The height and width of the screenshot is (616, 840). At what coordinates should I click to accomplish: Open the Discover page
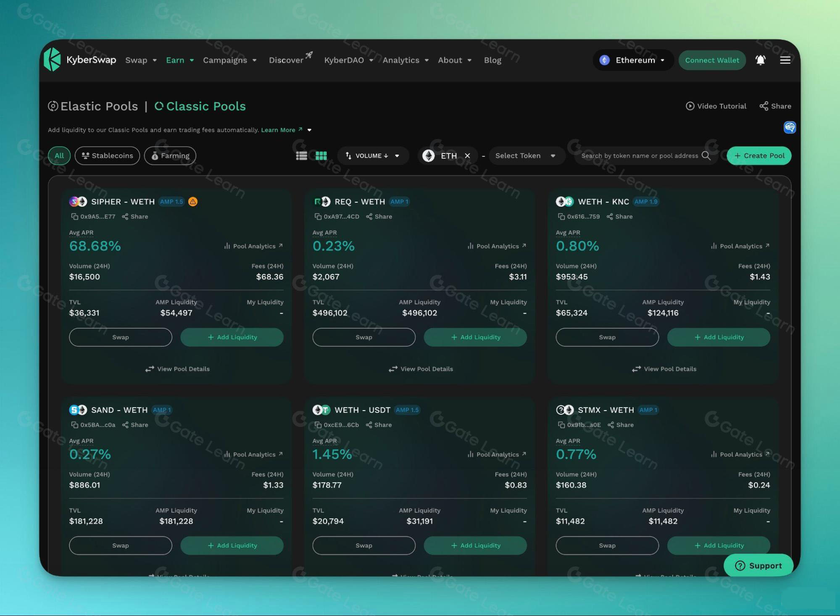[290, 60]
